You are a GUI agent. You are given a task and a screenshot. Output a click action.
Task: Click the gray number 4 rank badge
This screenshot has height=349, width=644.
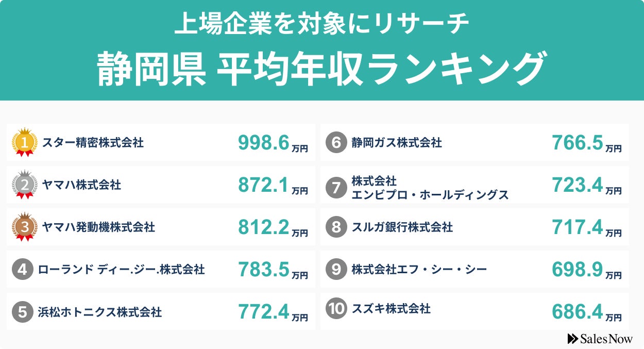tap(22, 270)
